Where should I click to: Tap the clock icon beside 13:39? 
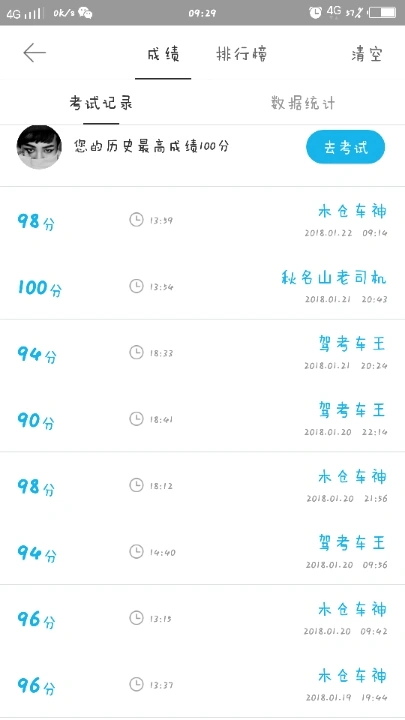coord(136,220)
